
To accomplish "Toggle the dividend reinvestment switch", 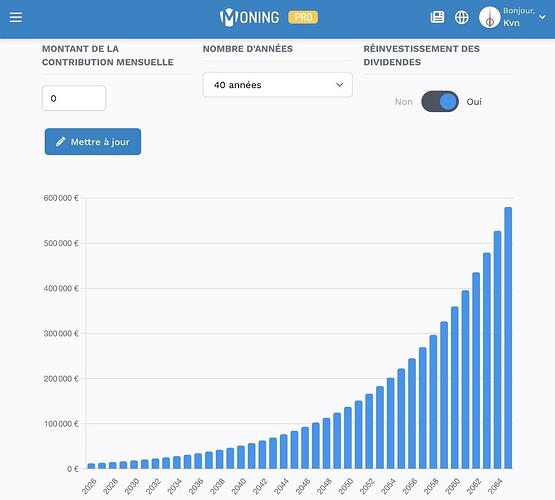I will [440, 102].
